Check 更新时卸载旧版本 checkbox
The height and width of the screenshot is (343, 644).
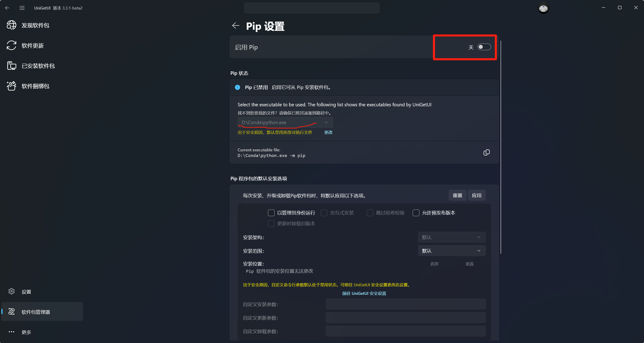pyautogui.click(x=271, y=223)
